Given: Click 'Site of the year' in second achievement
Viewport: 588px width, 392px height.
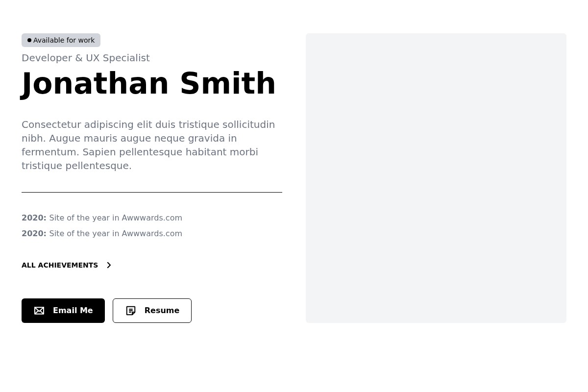Looking at the screenshot, I should click(79, 233).
